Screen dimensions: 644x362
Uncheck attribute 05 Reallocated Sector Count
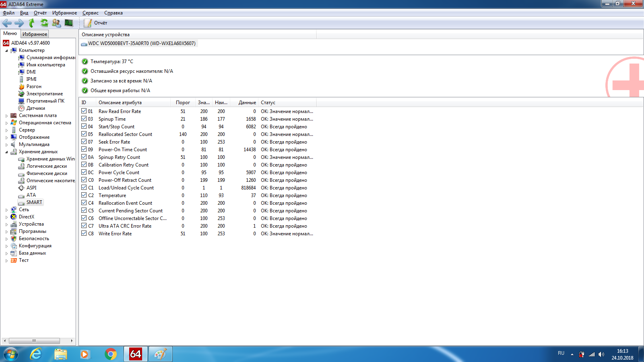click(84, 134)
